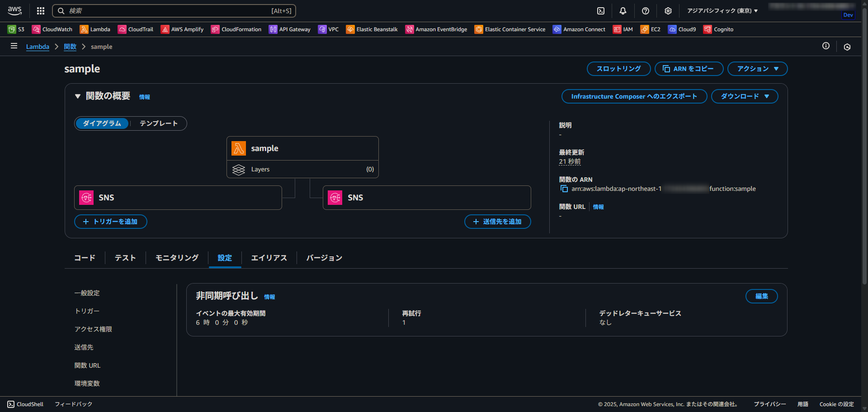Open the help question mark menu

[x=646, y=11]
